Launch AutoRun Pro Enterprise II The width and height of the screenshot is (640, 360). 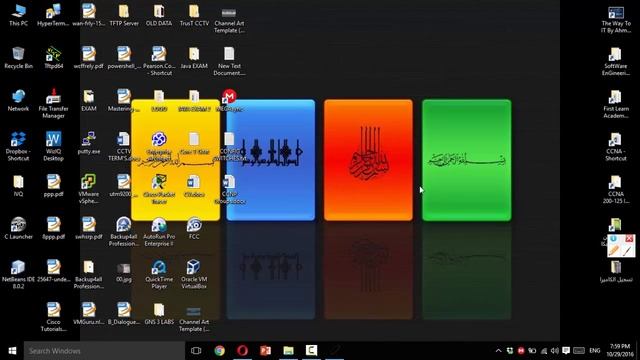159,231
